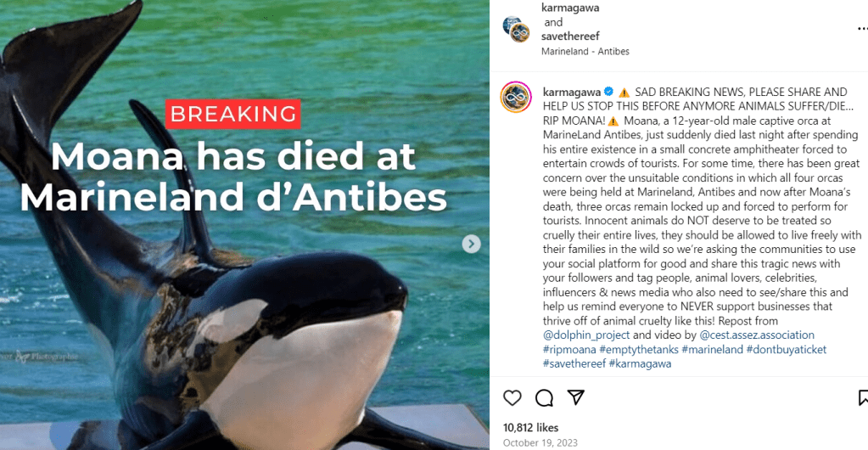Screen dimensions: 868x450
Task: Click karmagawa's avatar beside the caption
Action: (516, 98)
